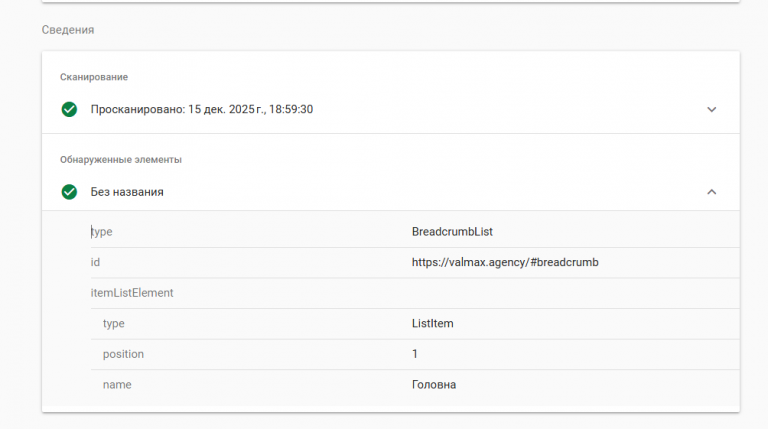This screenshot has width=768, height=429.
Task: Click the breadcrumb URL id value
Action: (505, 262)
